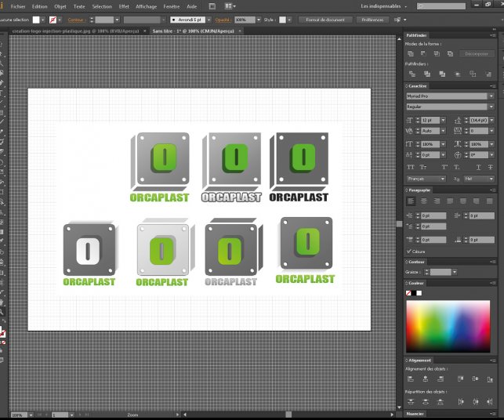Viewport: 504px width, 420px height.
Task: Click the first Répartition des objets icon
Action: coord(410,401)
